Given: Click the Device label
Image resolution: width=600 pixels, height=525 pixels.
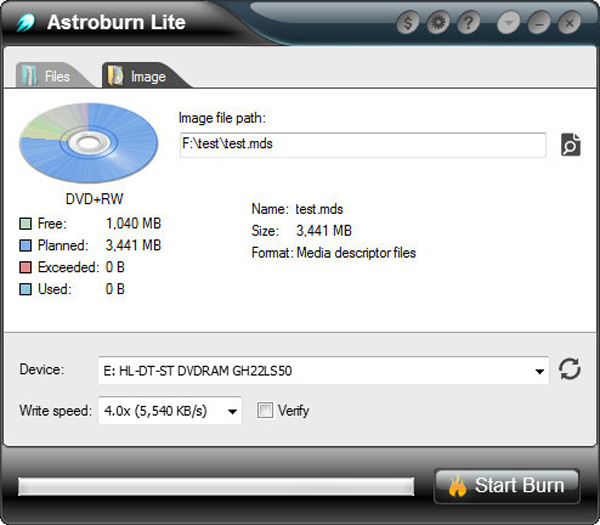Looking at the screenshot, I should click(x=42, y=370).
